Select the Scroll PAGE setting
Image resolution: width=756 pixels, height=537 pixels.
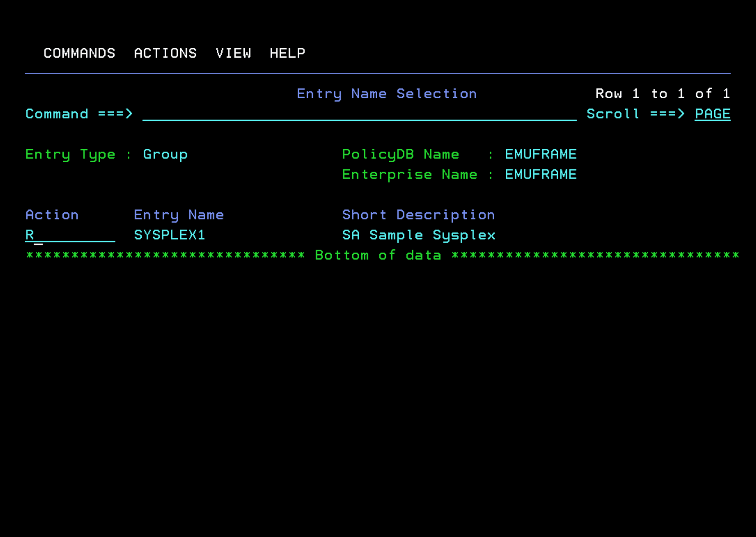(712, 114)
